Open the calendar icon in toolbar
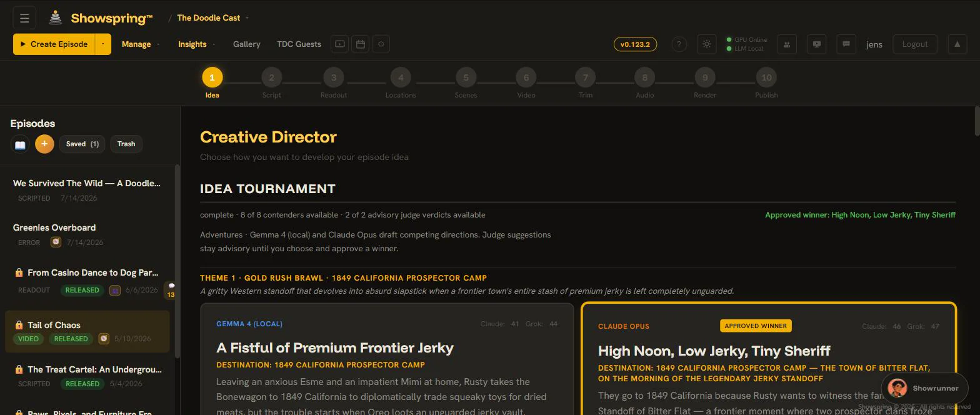The image size is (980, 415). pos(360,44)
